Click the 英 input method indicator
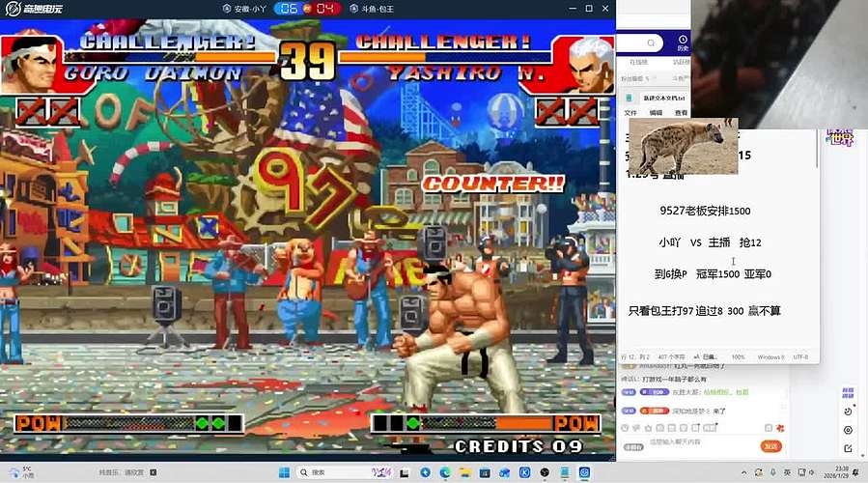Image resolution: width=868 pixels, height=483 pixels. (x=787, y=472)
